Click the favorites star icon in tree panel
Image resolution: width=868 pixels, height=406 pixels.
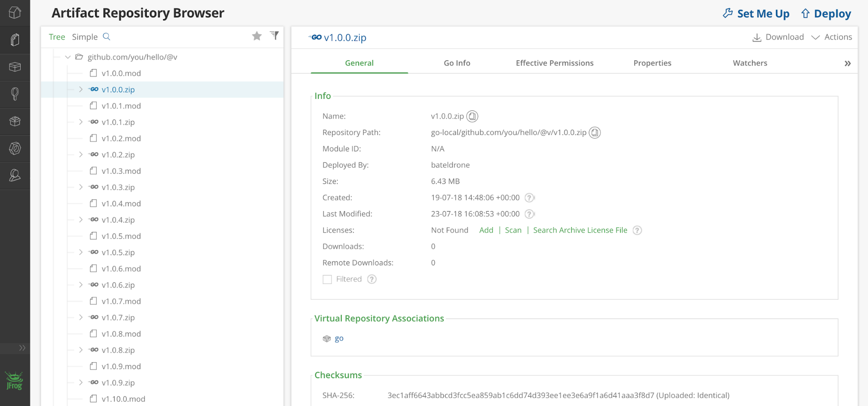click(257, 36)
